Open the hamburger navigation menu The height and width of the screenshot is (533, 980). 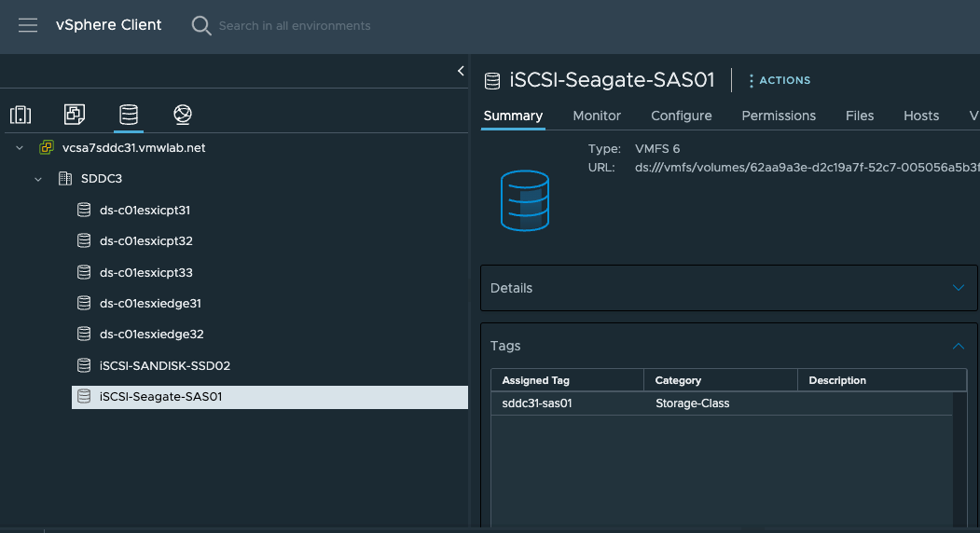pos(27,25)
